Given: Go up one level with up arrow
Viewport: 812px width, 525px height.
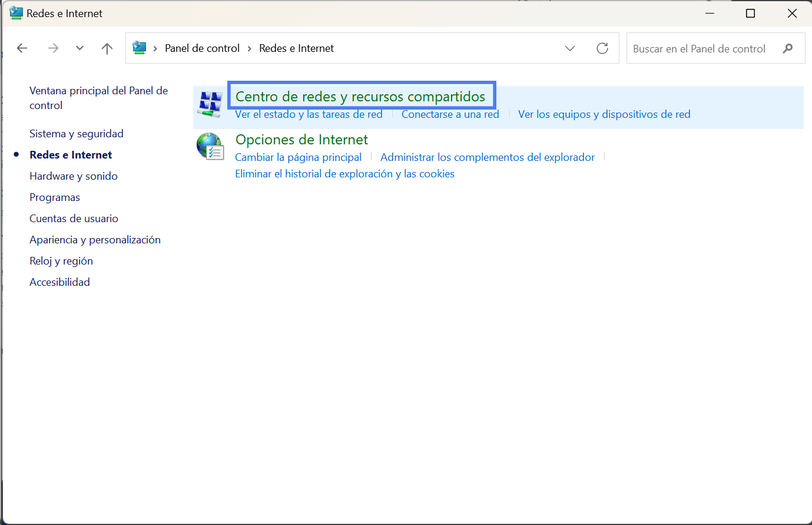Looking at the screenshot, I should [x=107, y=48].
